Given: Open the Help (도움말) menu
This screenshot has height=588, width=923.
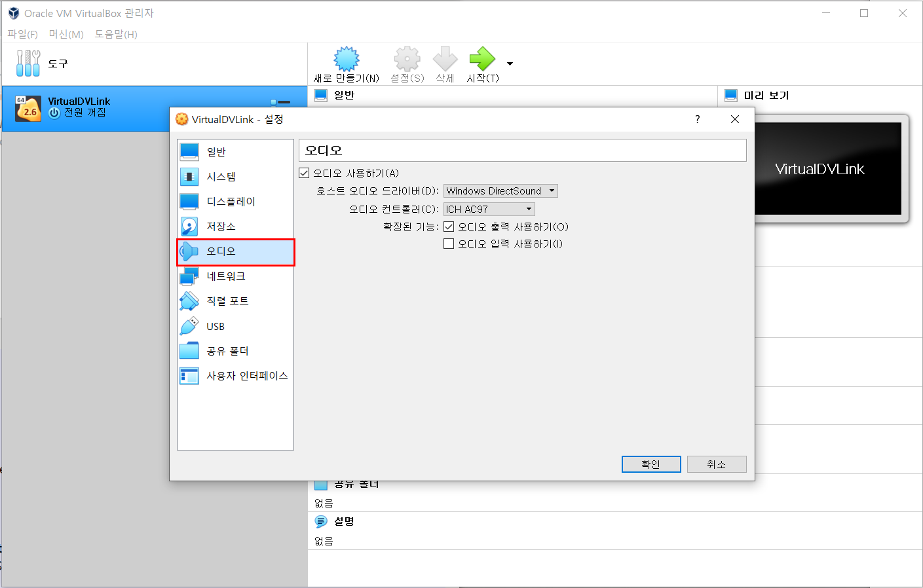Looking at the screenshot, I should click(x=116, y=34).
